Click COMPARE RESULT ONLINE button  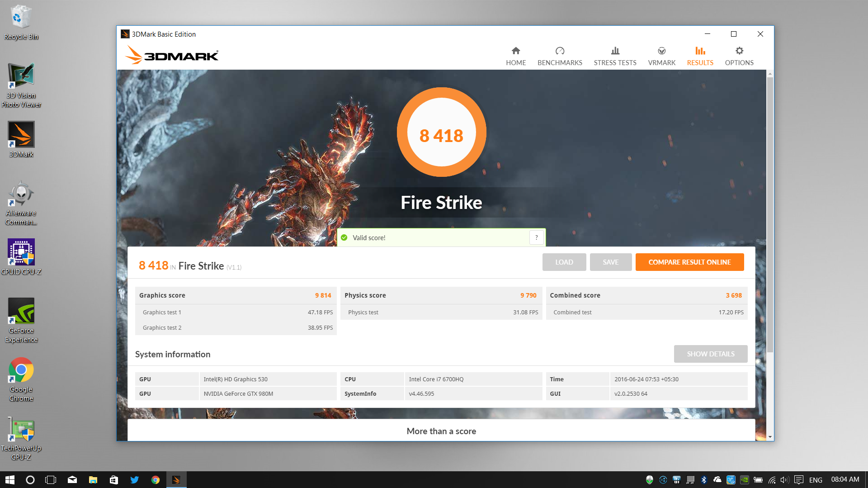[x=689, y=262]
